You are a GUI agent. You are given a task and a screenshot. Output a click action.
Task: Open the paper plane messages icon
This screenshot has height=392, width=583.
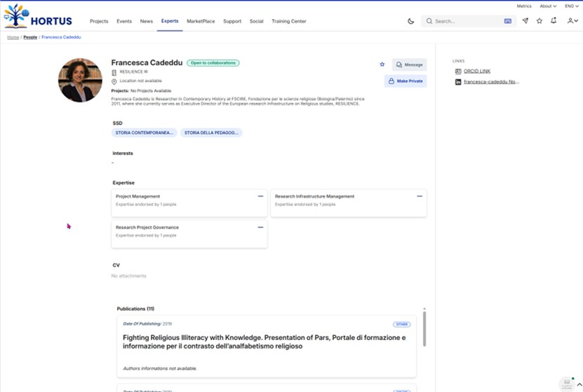pos(525,21)
